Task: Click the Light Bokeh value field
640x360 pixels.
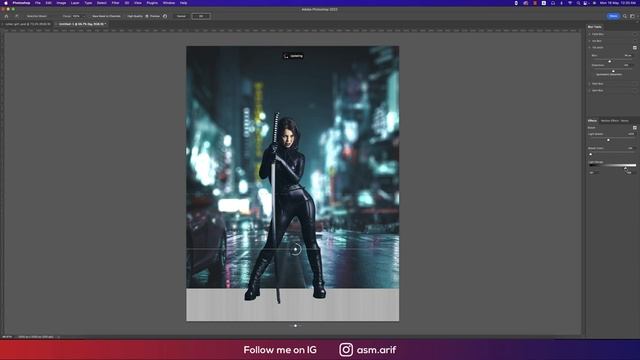Action: (631, 134)
